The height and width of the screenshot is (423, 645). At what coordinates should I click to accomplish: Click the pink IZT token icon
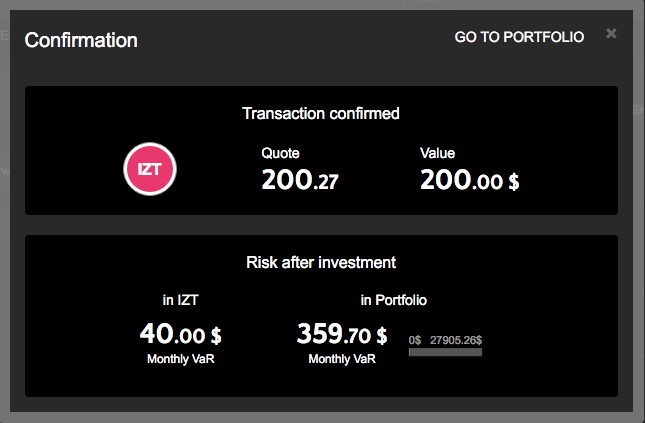(x=150, y=170)
